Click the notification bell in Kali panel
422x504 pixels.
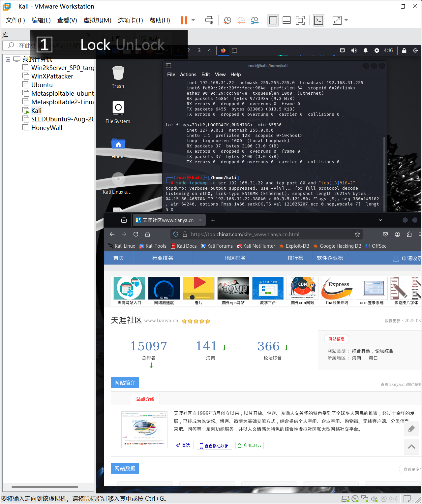point(365,50)
